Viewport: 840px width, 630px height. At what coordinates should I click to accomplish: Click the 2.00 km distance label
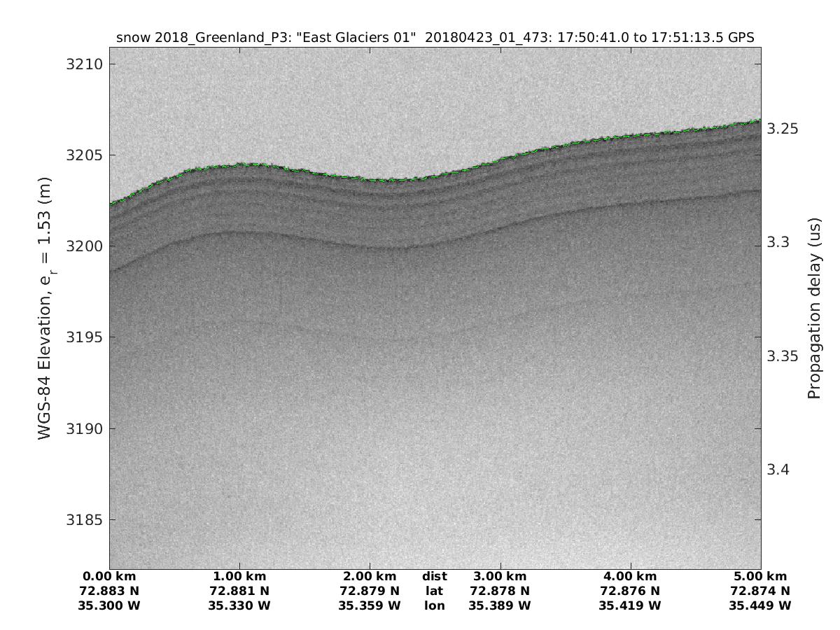coord(370,577)
